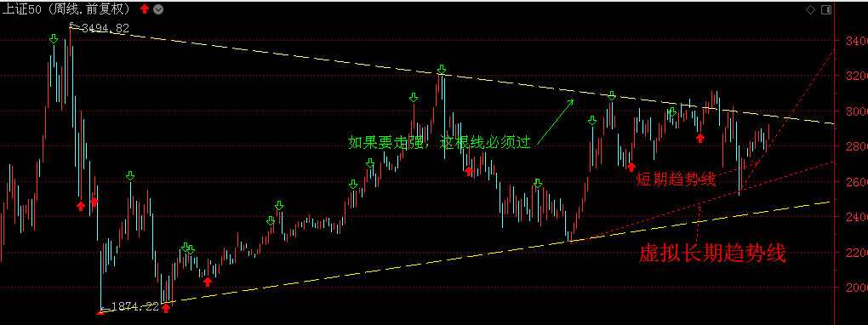This screenshot has height=325, width=868.
Task: Click the red up arrow beside the chart title
Action: (x=145, y=9)
